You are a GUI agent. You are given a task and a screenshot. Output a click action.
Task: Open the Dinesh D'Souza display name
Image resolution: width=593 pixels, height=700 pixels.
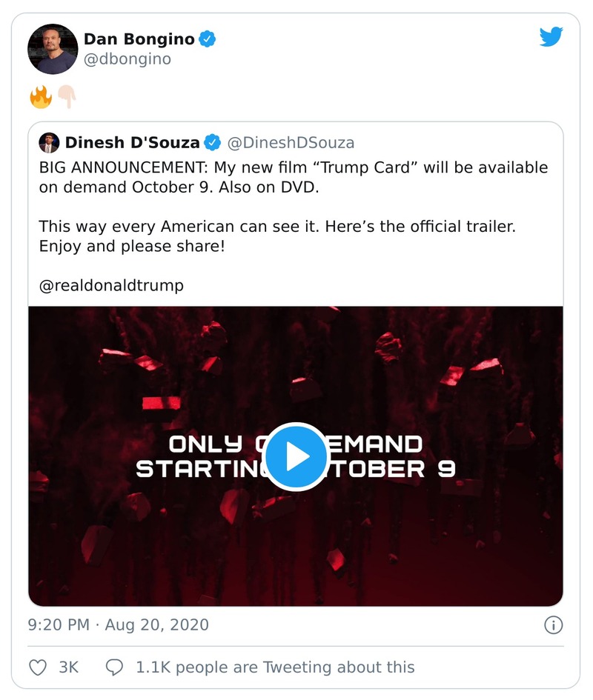(133, 142)
